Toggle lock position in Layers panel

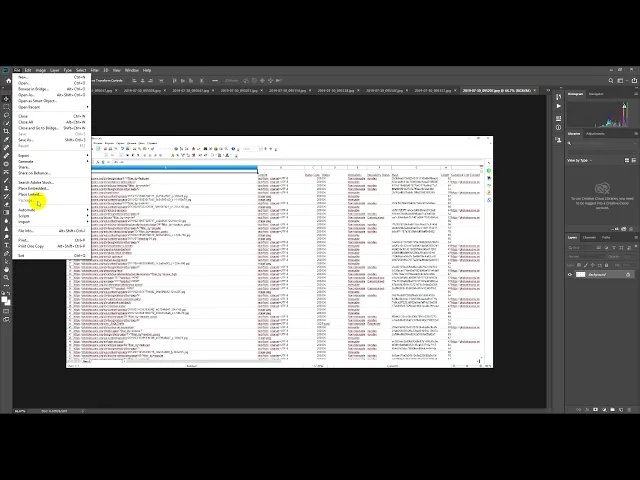[593, 265]
